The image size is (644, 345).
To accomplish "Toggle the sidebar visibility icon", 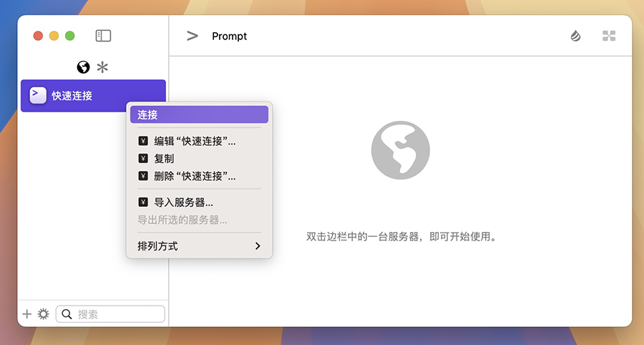I will tap(103, 36).
